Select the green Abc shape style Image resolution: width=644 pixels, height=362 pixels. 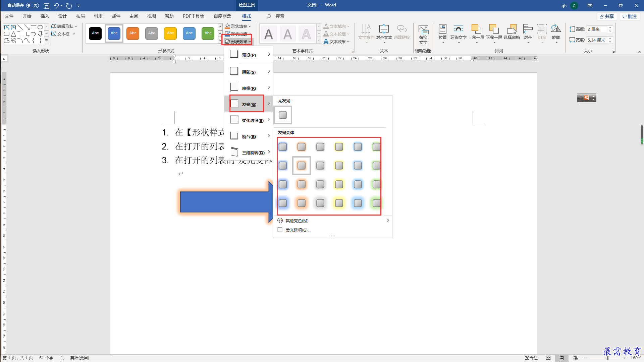click(x=208, y=33)
